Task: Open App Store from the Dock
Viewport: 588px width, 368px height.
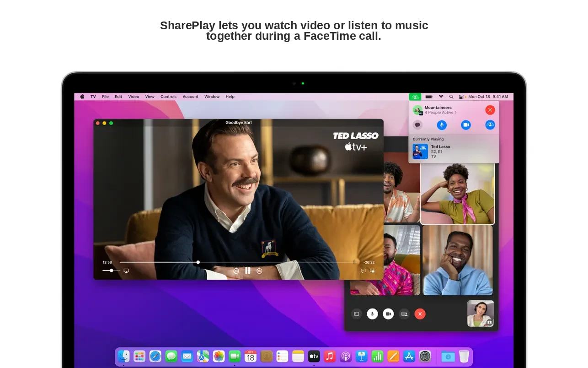Action: point(409,356)
